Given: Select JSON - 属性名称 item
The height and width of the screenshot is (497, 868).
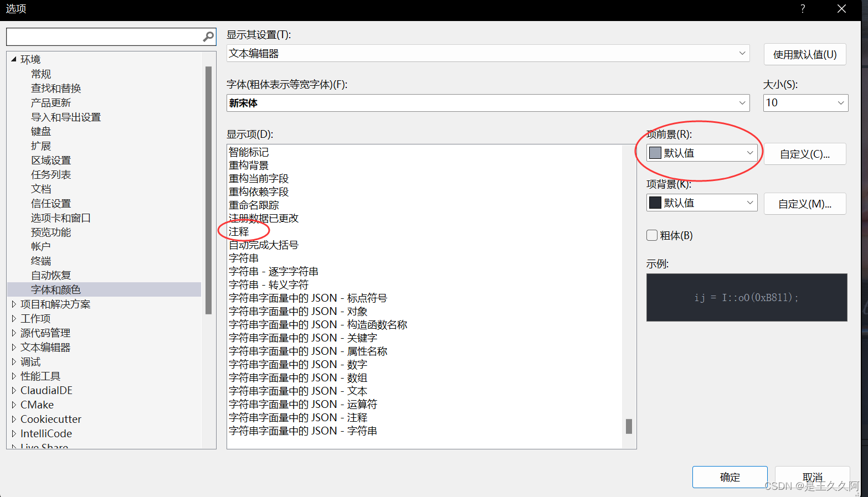Looking at the screenshot, I should (308, 351).
